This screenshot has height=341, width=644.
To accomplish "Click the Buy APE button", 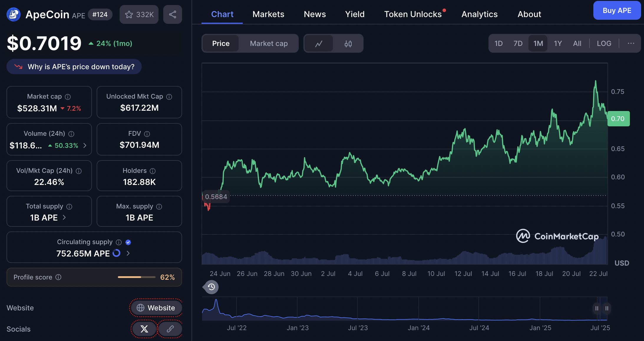I will (617, 10).
